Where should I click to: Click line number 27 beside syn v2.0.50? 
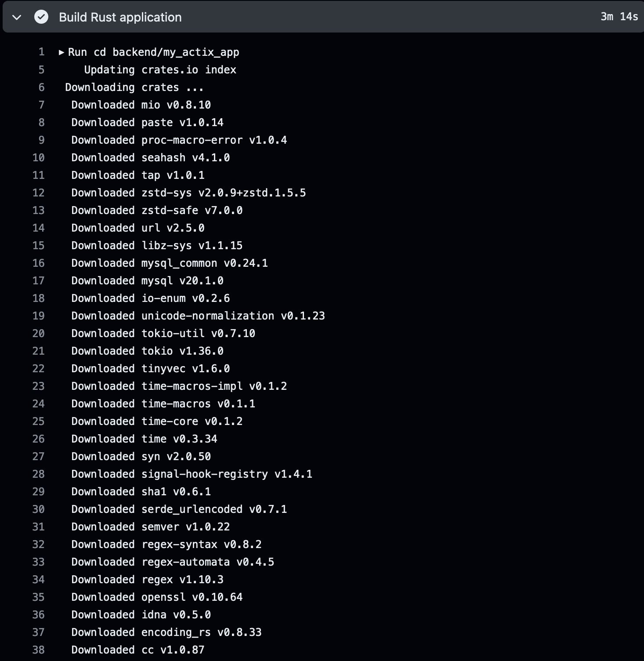coord(39,457)
